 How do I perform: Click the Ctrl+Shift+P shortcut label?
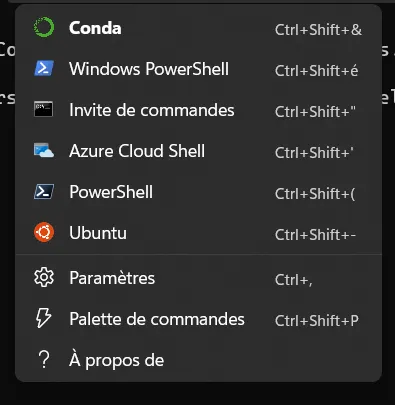pos(317,321)
